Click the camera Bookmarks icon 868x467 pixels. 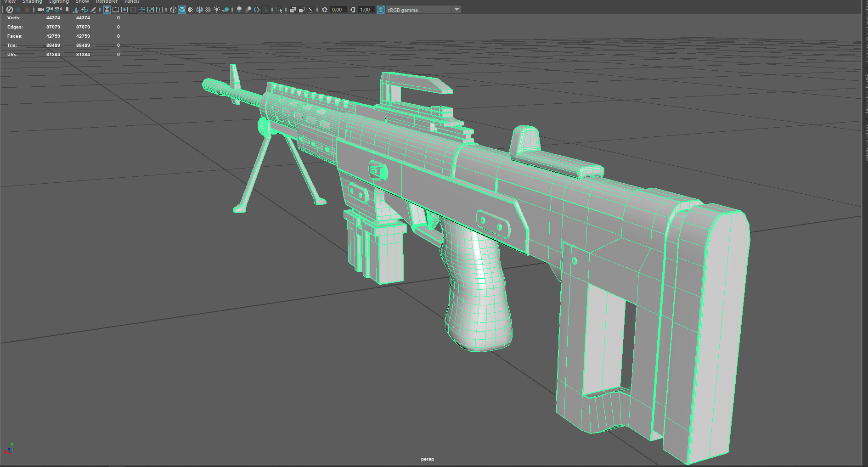tap(67, 10)
